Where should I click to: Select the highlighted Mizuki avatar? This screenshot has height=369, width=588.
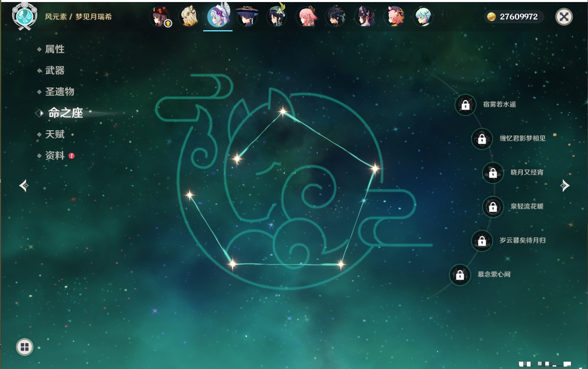[218, 17]
